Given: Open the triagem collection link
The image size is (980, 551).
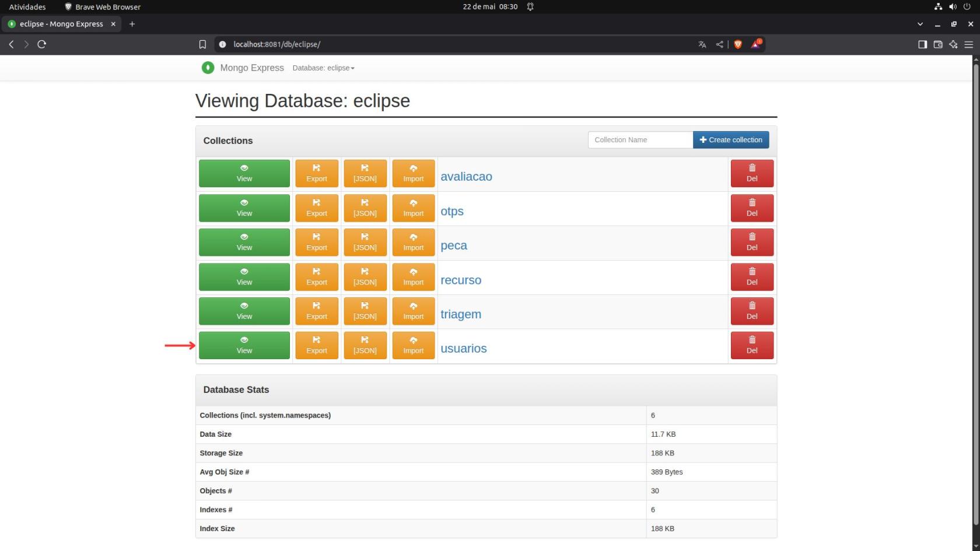Looking at the screenshot, I should click(461, 314).
